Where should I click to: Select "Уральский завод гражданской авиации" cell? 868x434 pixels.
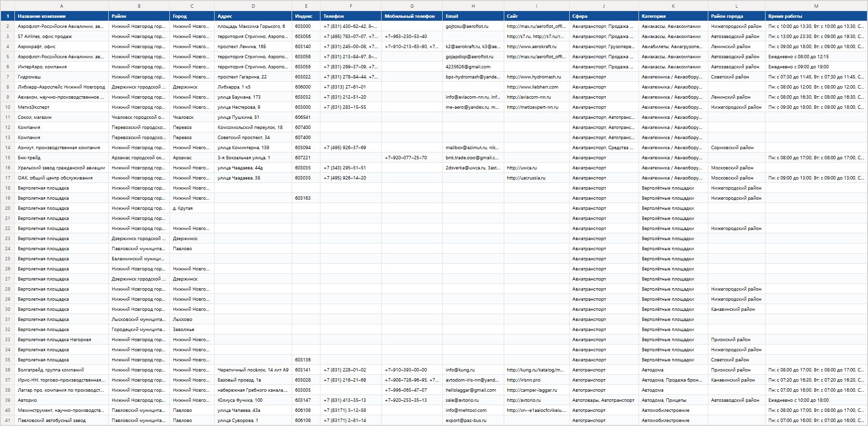(62, 168)
